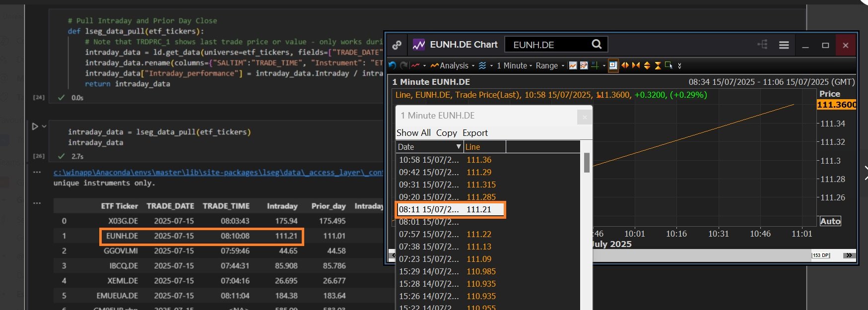Click the first chart image icon after Range
Viewport: 868px width, 310px height.
pyautogui.click(x=573, y=65)
